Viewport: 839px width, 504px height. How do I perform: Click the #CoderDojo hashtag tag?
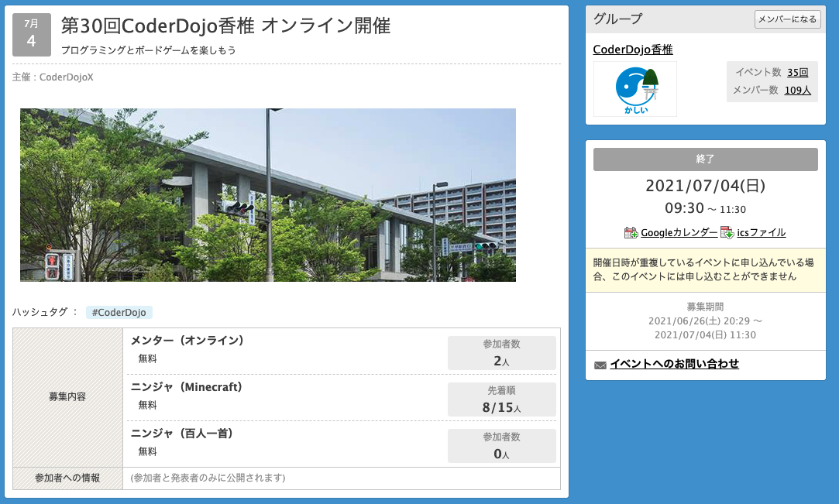(x=119, y=312)
